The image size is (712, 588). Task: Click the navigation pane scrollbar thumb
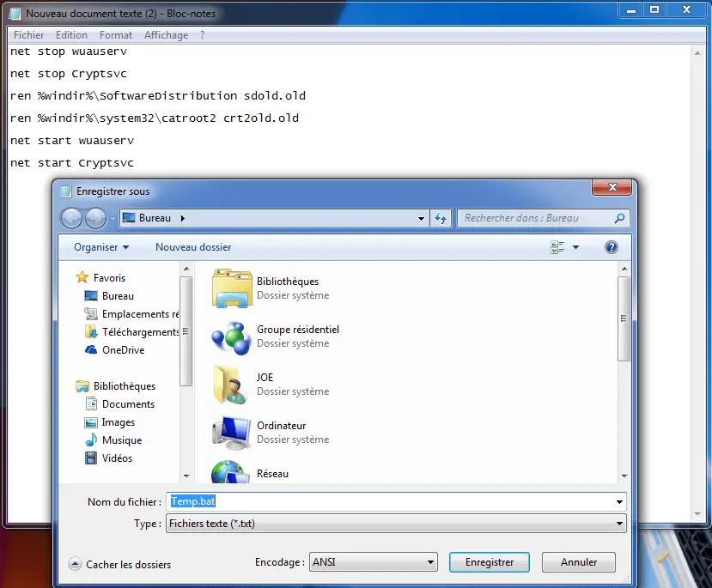(186, 331)
